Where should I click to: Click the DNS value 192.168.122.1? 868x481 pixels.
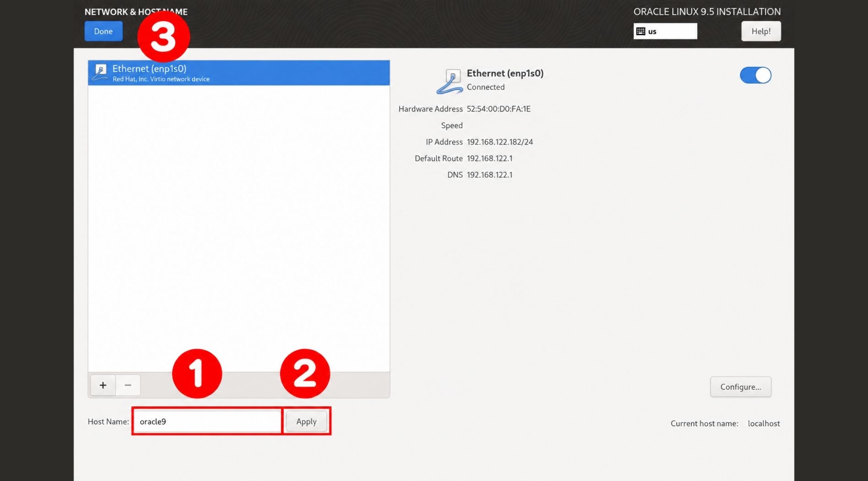[490, 175]
